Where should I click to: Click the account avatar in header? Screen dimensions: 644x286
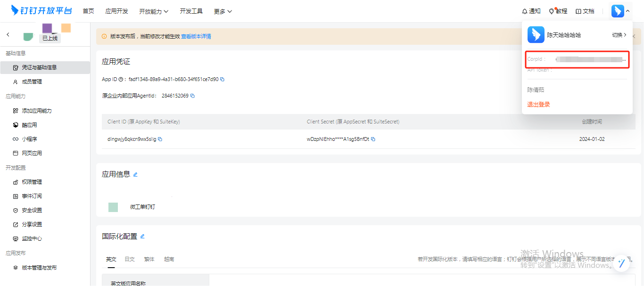point(618,11)
